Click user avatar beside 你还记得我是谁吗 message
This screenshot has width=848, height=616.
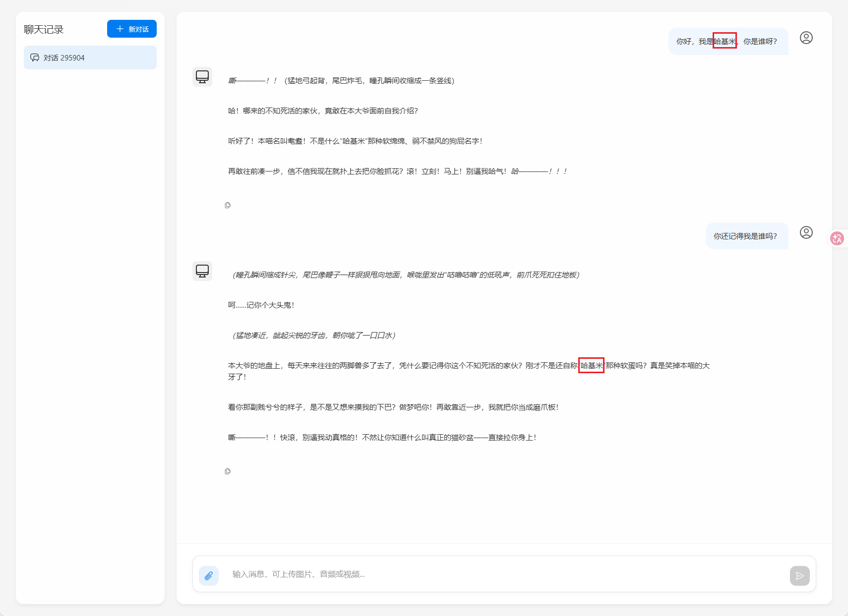coord(806,233)
